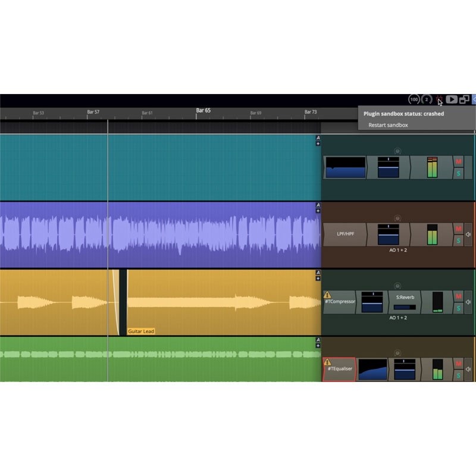Open the EQ curve display on green track
The width and height of the screenshot is (476, 476).
click(373, 369)
